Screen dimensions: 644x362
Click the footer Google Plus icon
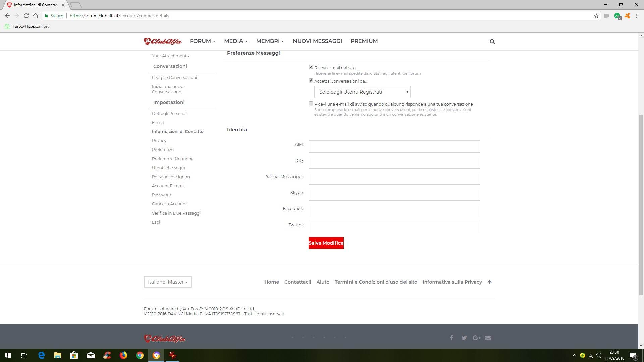click(476, 338)
